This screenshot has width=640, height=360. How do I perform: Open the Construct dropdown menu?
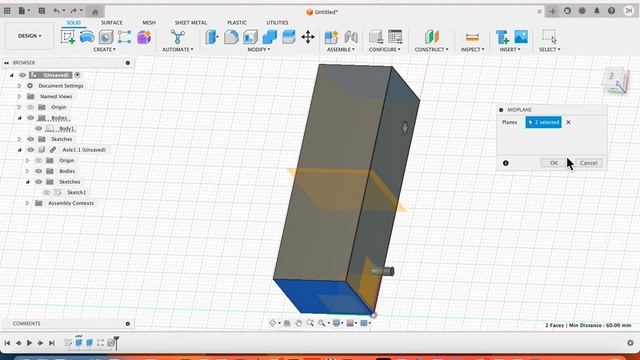[431, 49]
